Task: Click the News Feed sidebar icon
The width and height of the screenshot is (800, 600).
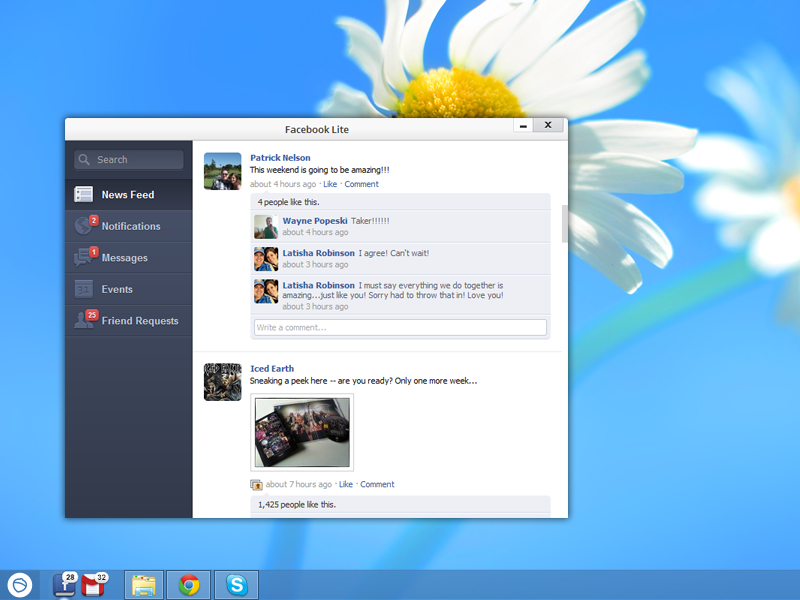Action: pyautogui.click(x=84, y=194)
